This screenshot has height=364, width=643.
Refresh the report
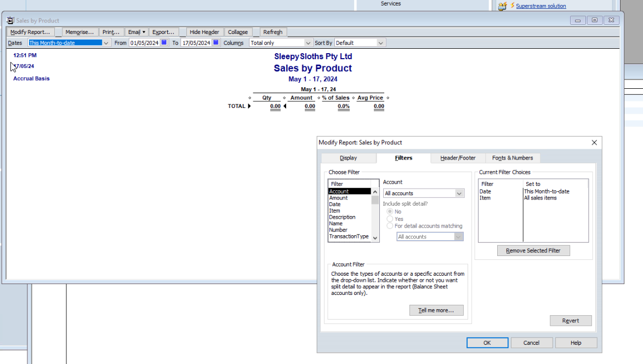point(272,32)
